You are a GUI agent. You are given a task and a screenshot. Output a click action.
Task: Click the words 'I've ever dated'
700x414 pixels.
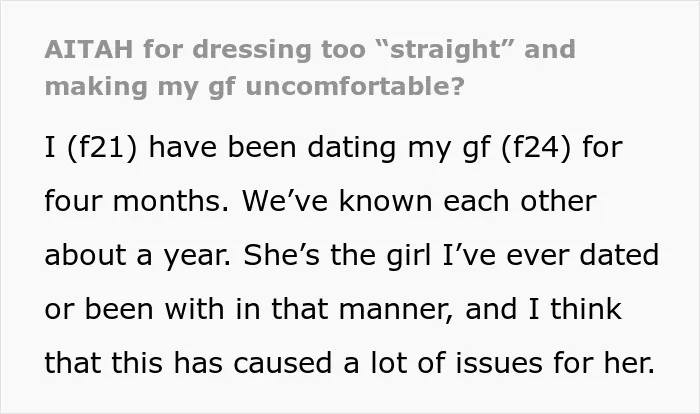tap(551, 255)
